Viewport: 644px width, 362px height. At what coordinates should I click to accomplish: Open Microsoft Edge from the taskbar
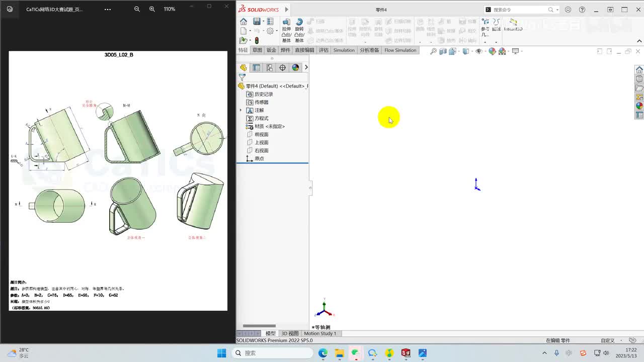pos(323,353)
